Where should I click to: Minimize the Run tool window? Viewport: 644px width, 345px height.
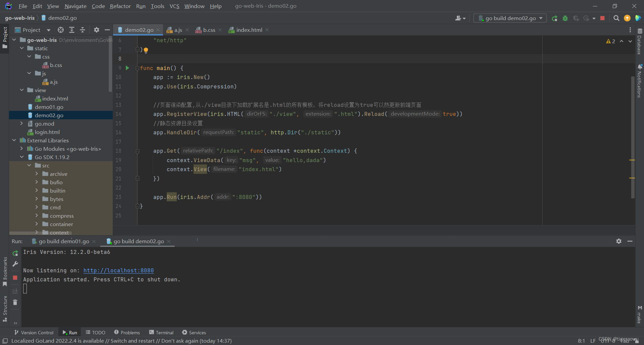(x=630, y=241)
